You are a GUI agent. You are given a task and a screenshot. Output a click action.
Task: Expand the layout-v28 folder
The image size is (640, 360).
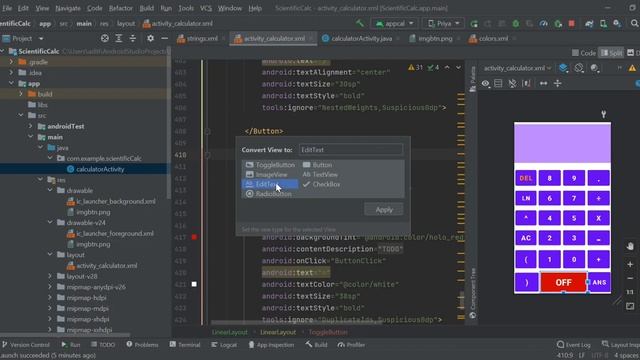click(x=50, y=276)
